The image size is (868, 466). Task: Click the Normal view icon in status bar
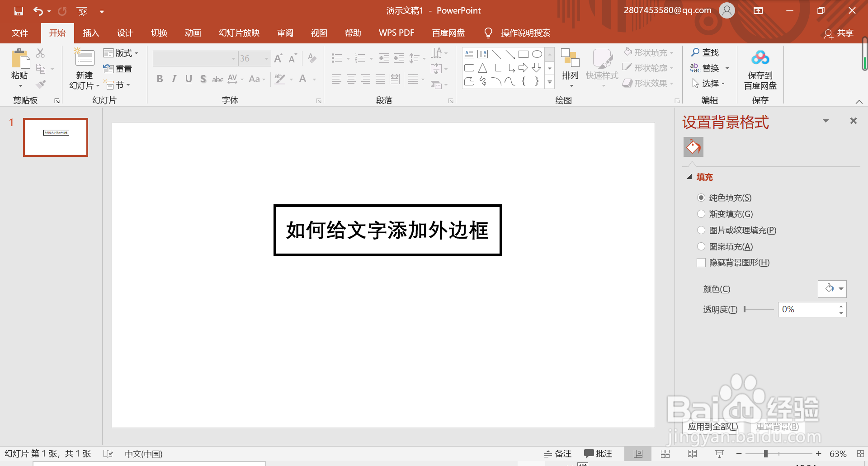click(638, 454)
